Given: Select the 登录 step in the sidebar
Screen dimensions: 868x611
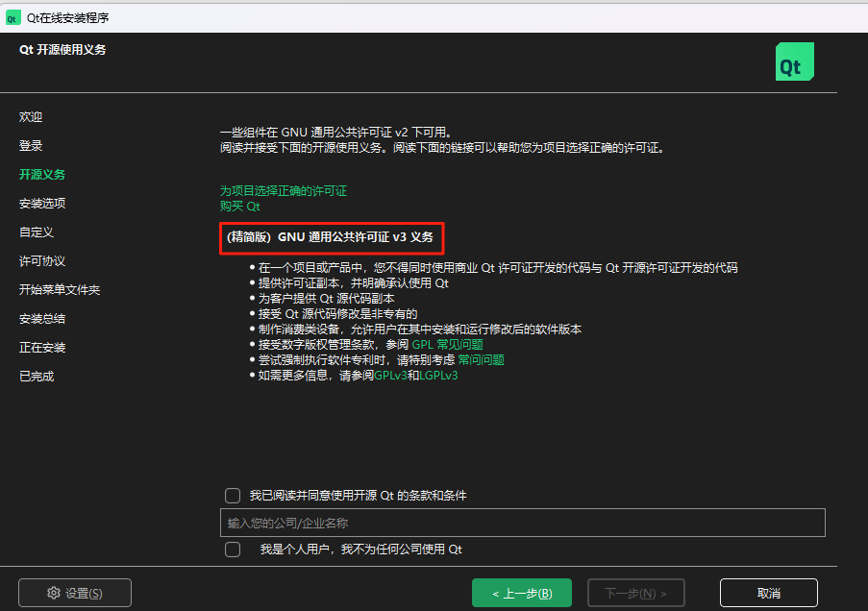Looking at the screenshot, I should click(31, 146).
